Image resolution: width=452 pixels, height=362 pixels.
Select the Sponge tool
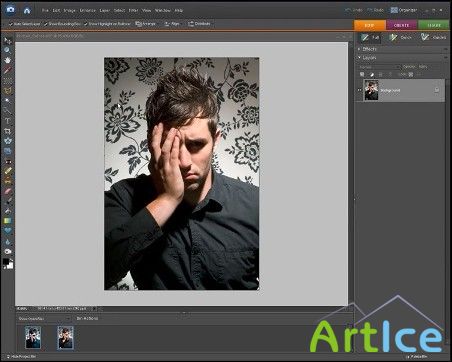7,251
